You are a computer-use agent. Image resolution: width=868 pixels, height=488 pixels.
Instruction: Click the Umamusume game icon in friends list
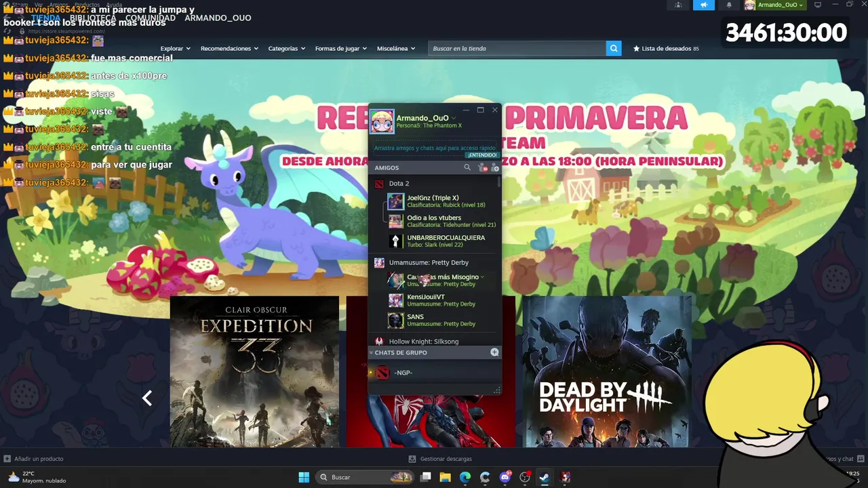(379, 262)
